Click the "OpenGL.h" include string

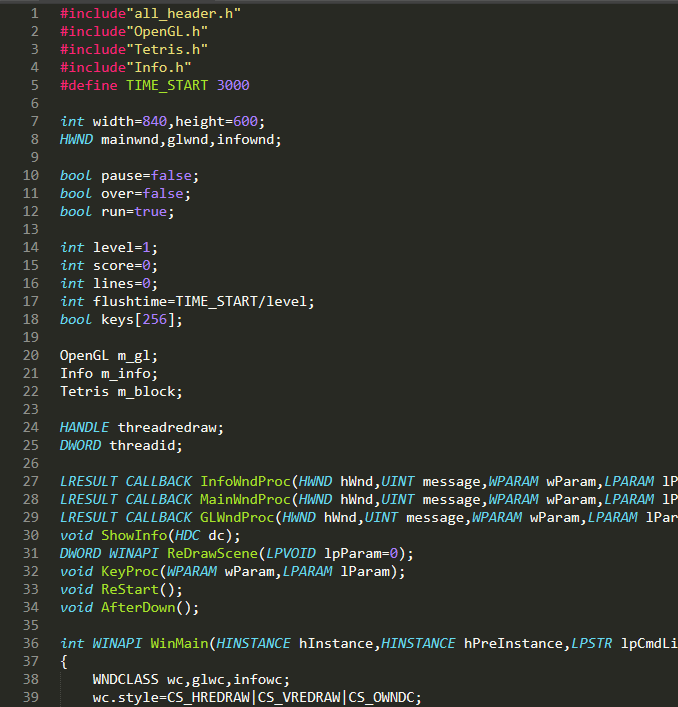[x=167, y=32]
